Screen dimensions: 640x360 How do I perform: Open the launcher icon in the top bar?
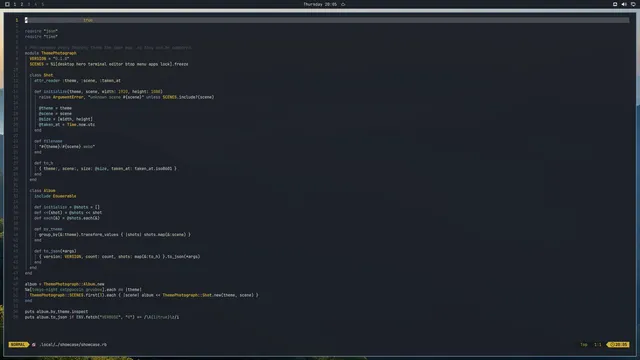[x=7, y=4]
